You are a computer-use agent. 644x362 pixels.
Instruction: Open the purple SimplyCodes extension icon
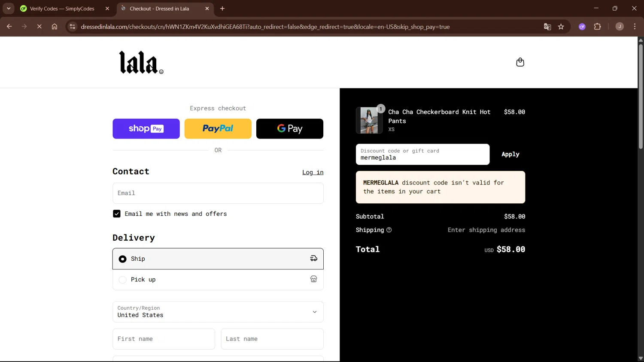(x=582, y=27)
